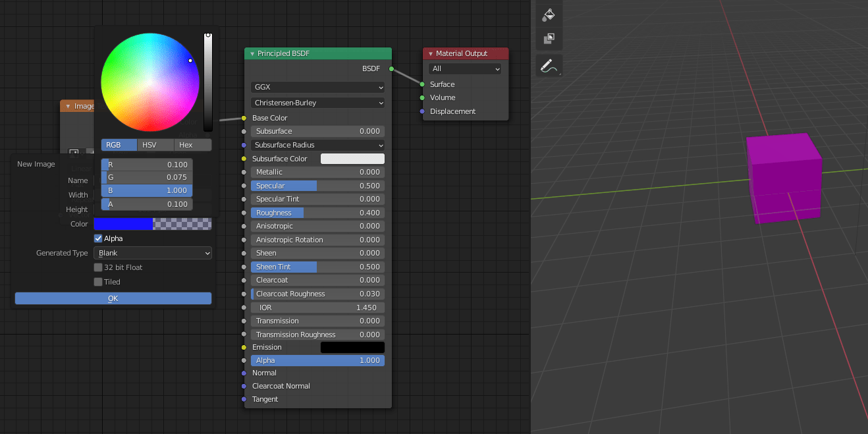The height and width of the screenshot is (434, 868).
Task: Change the Material Output target from All
Action: tap(466, 68)
